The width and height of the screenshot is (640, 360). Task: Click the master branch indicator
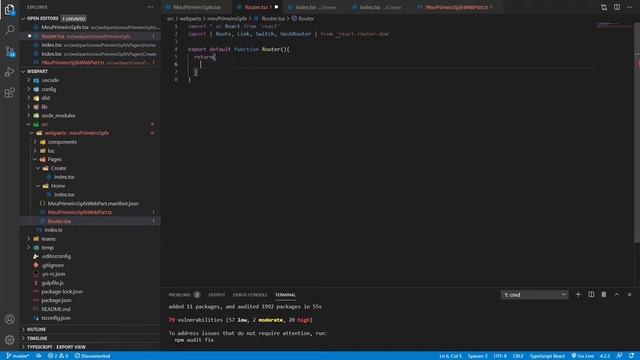tap(18, 356)
